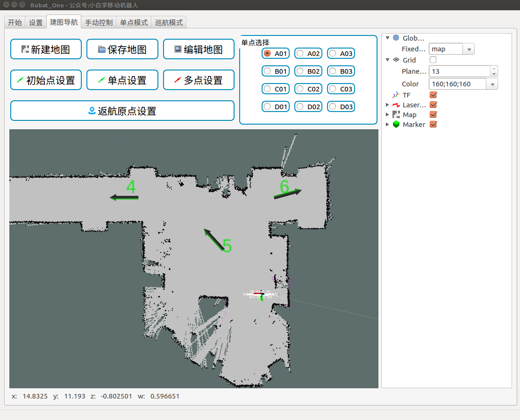This screenshot has width=520, height=420.
Task: Click the 返航原点设置 button
Action: (x=122, y=111)
